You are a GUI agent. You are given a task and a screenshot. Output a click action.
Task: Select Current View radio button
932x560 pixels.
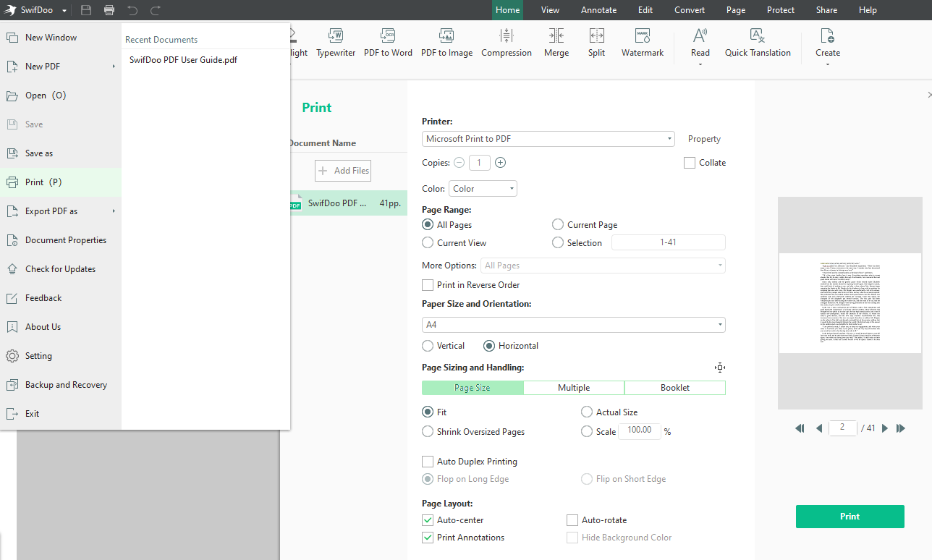tap(428, 243)
